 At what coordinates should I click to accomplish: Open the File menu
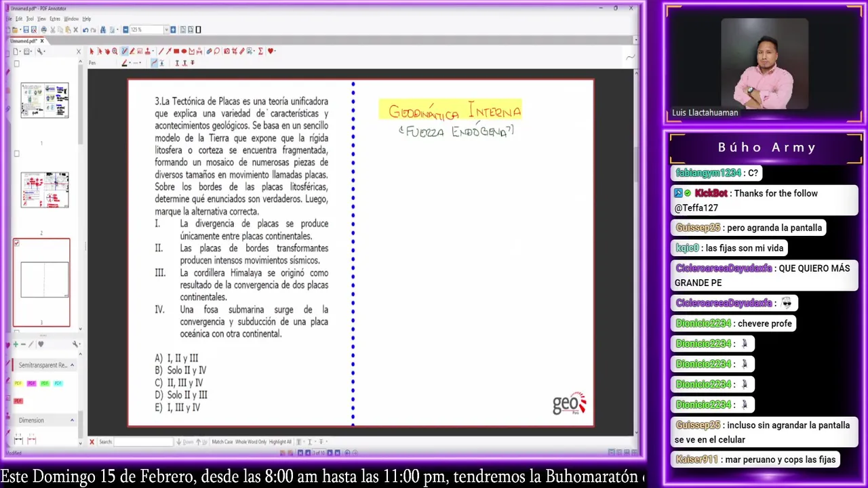click(9, 19)
